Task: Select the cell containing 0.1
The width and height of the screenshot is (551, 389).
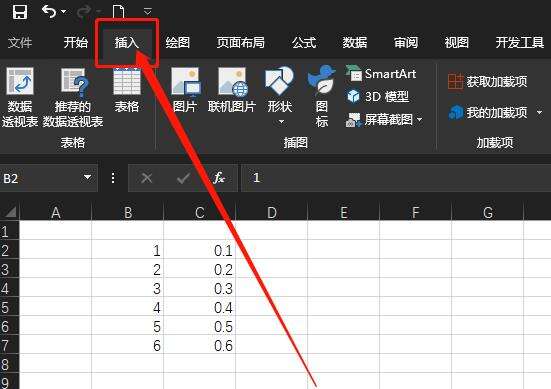Action: pyautogui.click(x=200, y=250)
